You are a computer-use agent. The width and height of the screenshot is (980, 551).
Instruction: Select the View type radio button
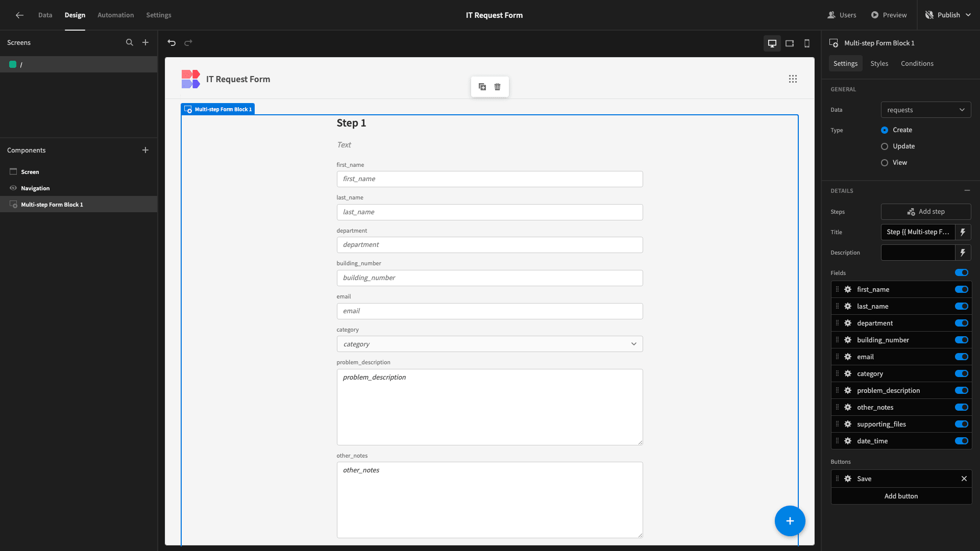click(884, 162)
